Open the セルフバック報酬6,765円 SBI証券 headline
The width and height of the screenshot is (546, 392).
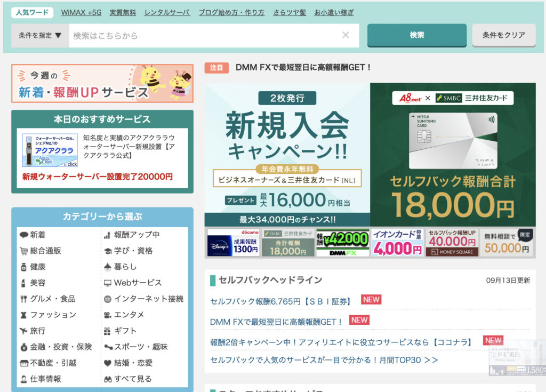pyautogui.click(x=281, y=301)
